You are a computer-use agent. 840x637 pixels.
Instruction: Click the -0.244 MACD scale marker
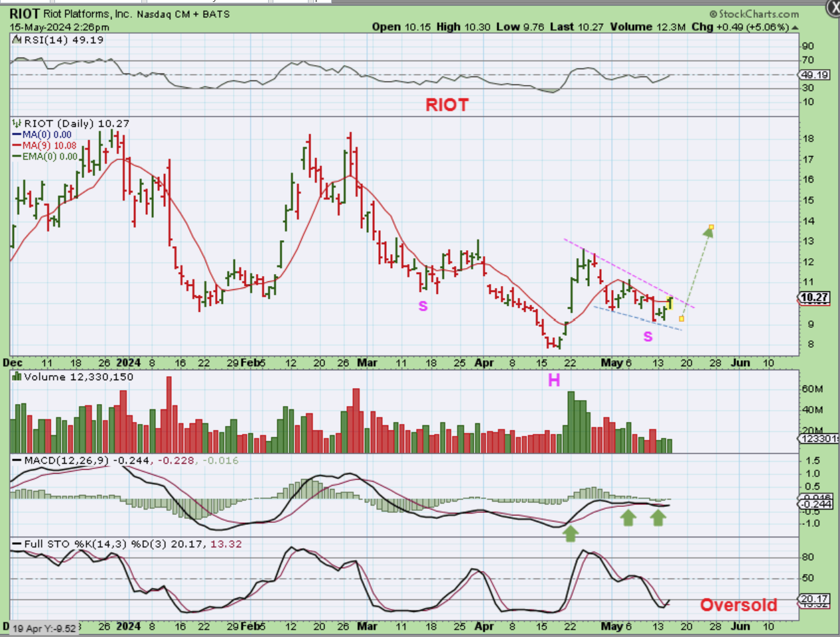(x=815, y=504)
